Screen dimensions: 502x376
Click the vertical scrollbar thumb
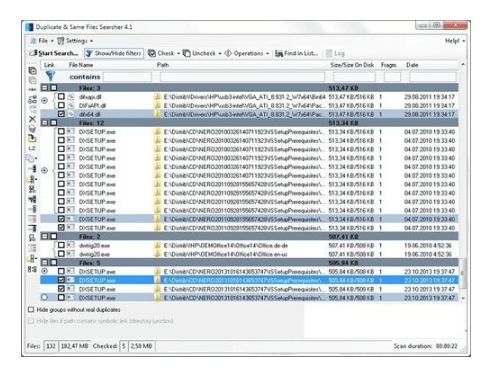pyautogui.click(x=463, y=273)
